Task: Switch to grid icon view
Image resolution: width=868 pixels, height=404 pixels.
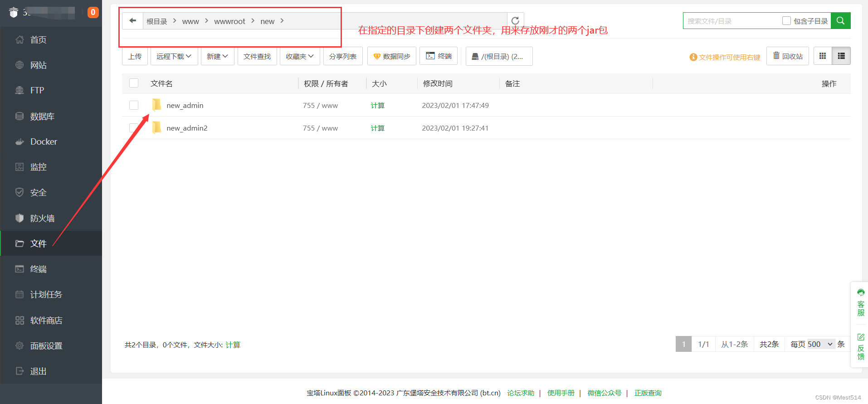Action: [x=823, y=56]
